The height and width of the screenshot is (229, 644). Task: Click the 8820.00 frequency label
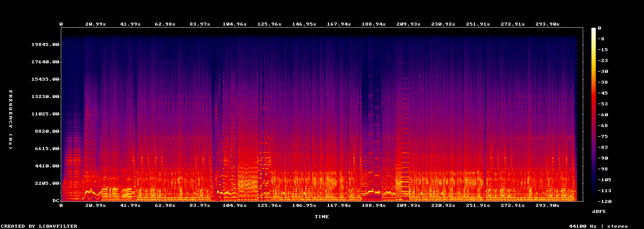click(x=47, y=131)
